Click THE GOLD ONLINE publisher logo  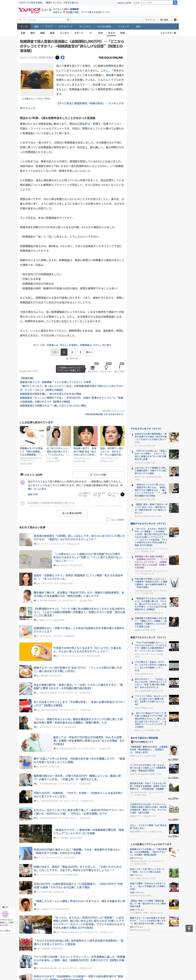click(110, 57)
